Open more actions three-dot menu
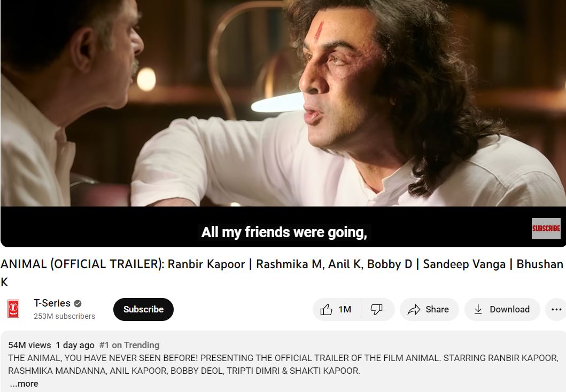The width and height of the screenshot is (566, 392). 556,309
